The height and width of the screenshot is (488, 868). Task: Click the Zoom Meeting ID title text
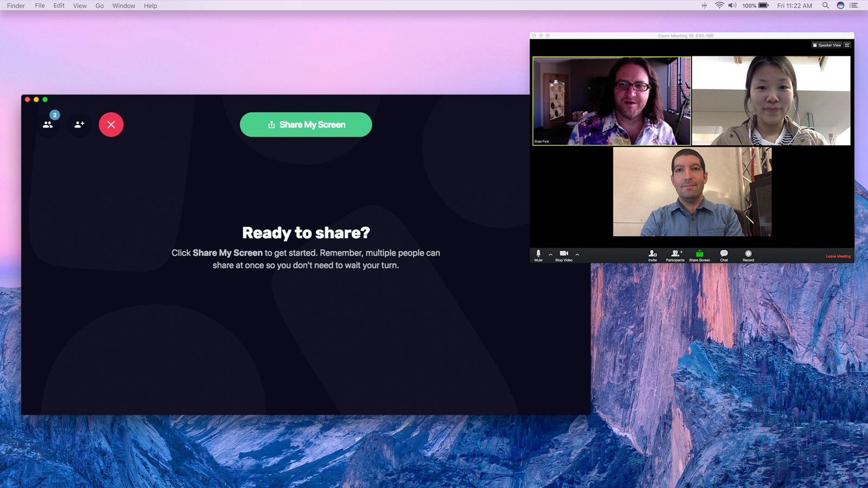686,36
